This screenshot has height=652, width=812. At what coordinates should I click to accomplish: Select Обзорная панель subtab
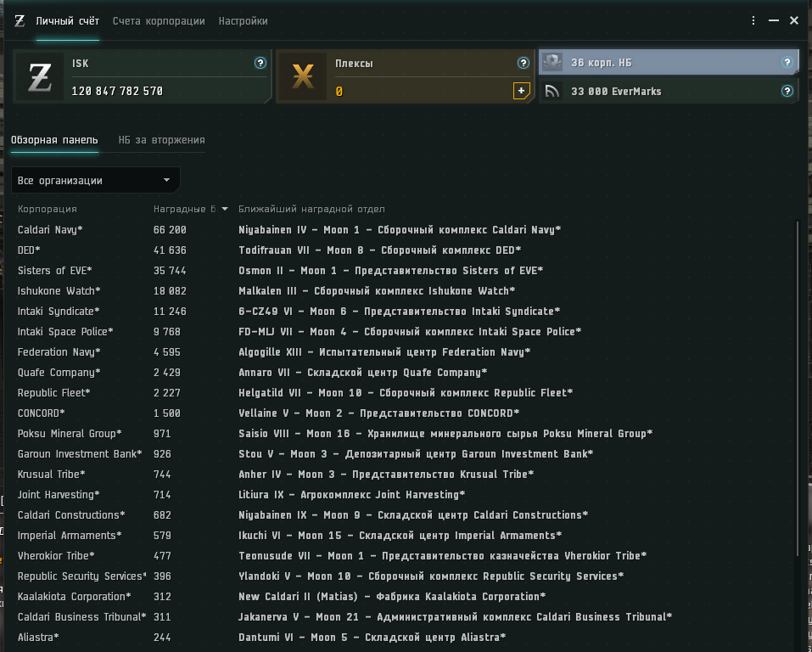tap(54, 140)
